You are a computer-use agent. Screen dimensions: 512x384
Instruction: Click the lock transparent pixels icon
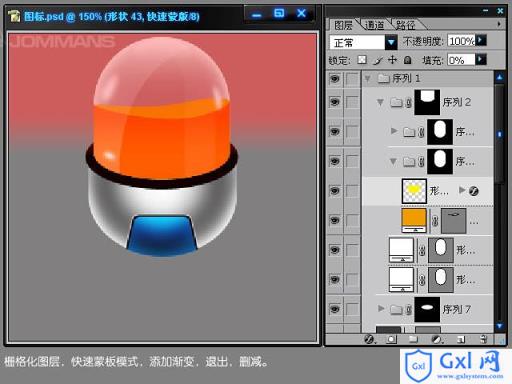pyautogui.click(x=362, y=60)
